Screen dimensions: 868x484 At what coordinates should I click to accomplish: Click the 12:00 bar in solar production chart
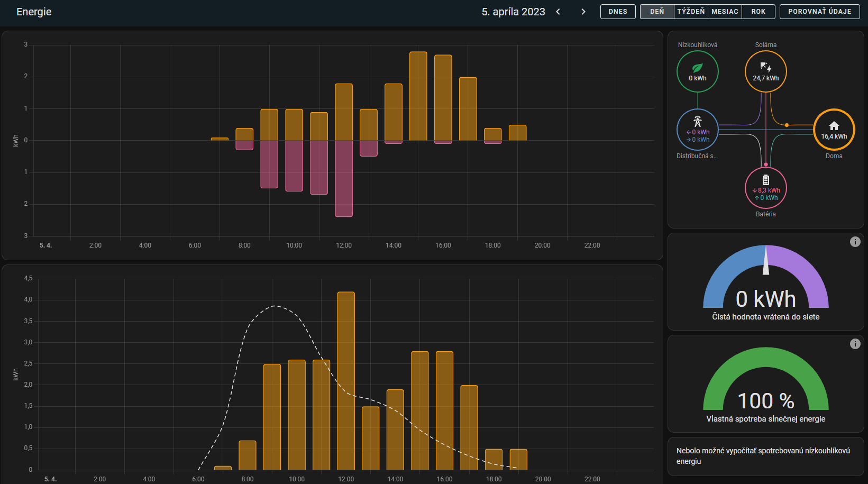coord(346,381)
